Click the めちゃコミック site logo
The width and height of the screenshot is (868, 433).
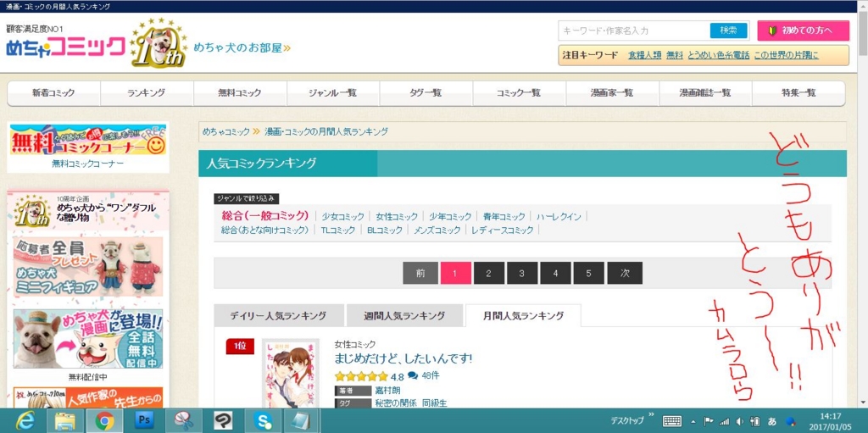[66, 47]
